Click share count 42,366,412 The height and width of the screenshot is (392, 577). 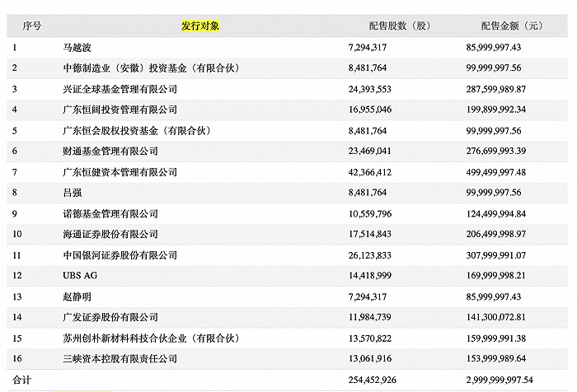click(x=370, y=172)
